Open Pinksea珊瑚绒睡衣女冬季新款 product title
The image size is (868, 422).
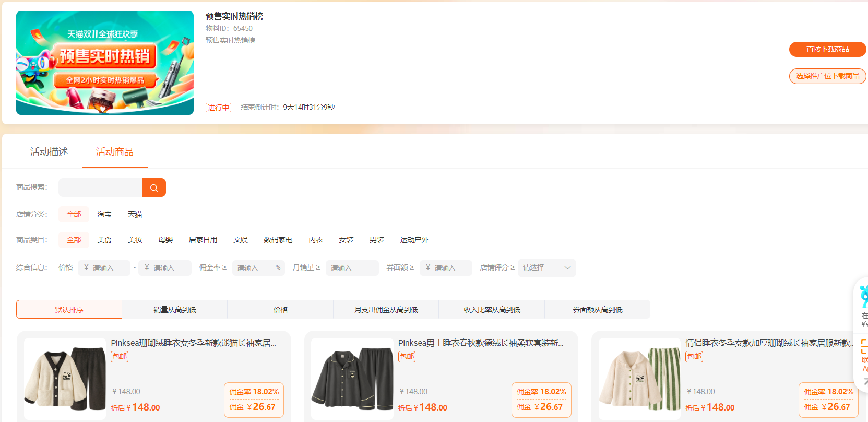[x=193, y=343]
